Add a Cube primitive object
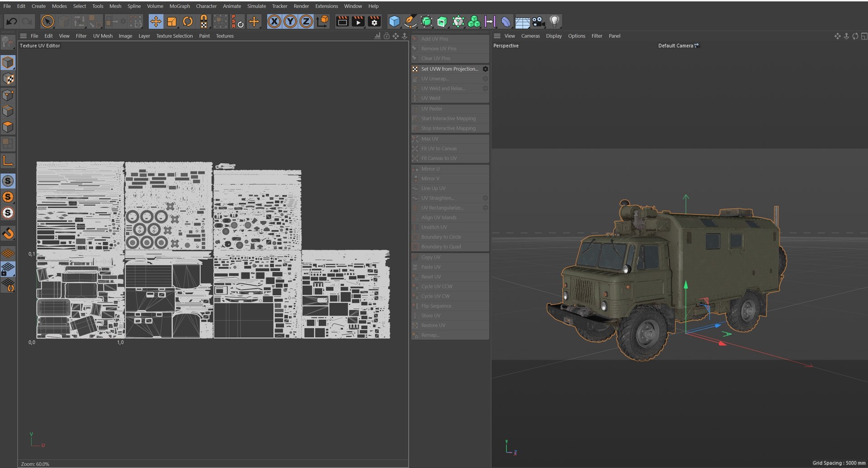Image resolution: width=868 pixels, height=468 pixels. click(394, 21)
